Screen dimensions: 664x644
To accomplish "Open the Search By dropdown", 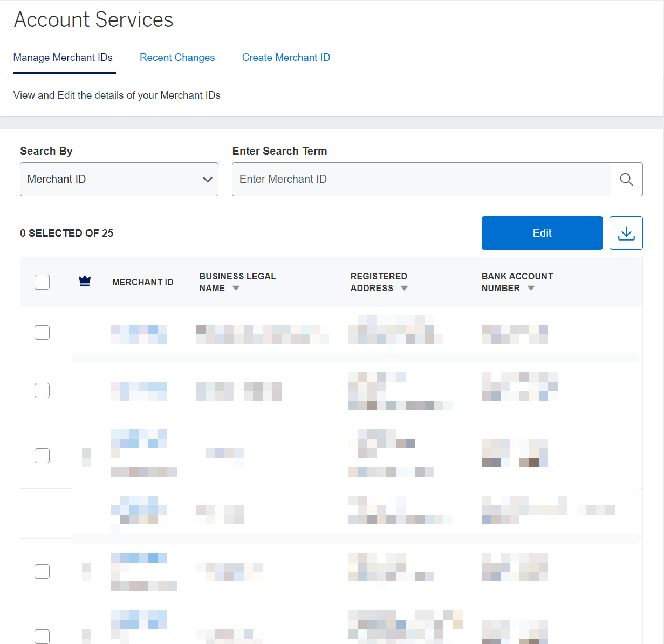I will 119,179.
